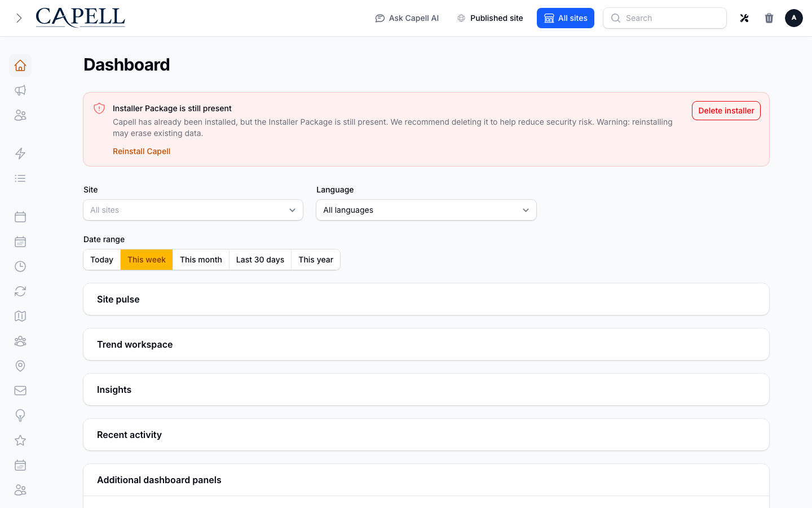Select the This year date range

point(316,260)
